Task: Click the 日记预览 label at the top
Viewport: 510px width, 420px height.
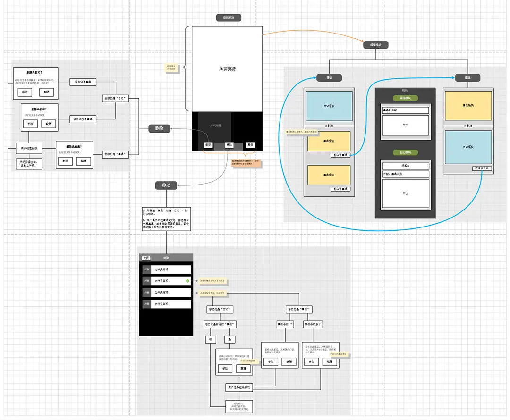Action: 229,17
